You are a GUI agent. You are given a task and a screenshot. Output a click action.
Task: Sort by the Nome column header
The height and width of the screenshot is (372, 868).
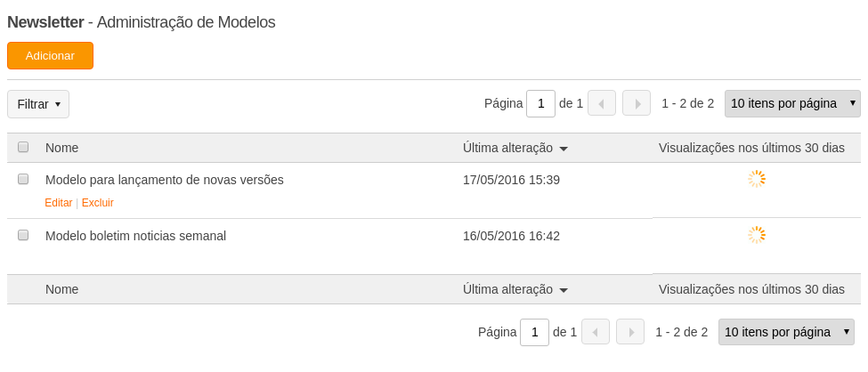tap(62, 148)
